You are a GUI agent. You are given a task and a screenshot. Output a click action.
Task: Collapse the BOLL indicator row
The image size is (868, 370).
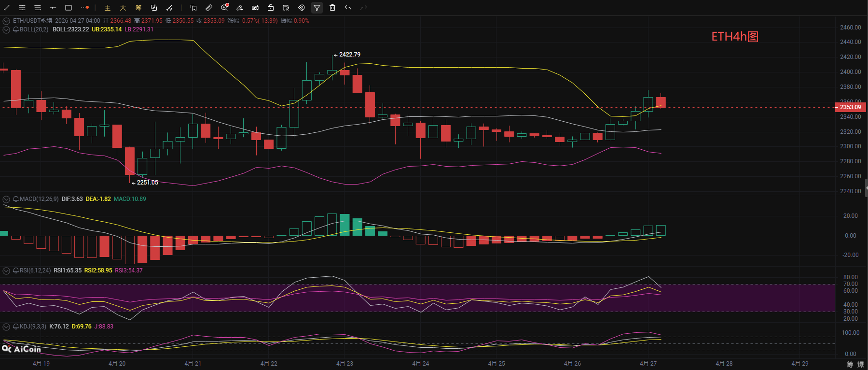6,29
